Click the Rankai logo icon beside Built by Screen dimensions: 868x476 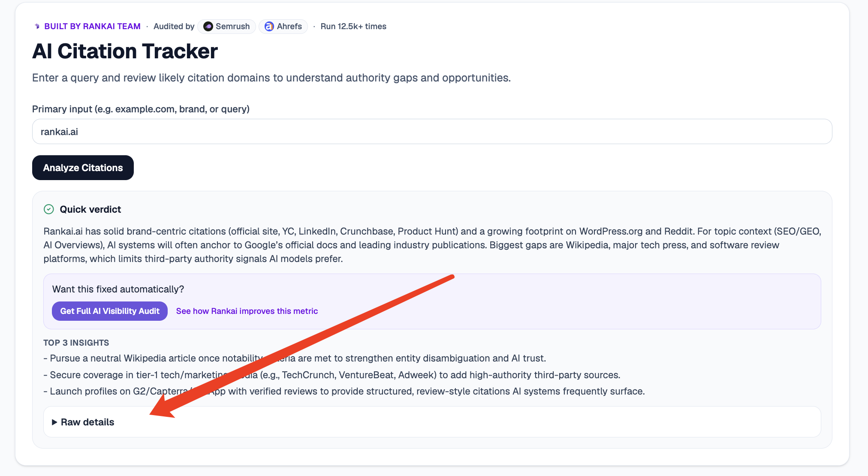tap(37, 26)
